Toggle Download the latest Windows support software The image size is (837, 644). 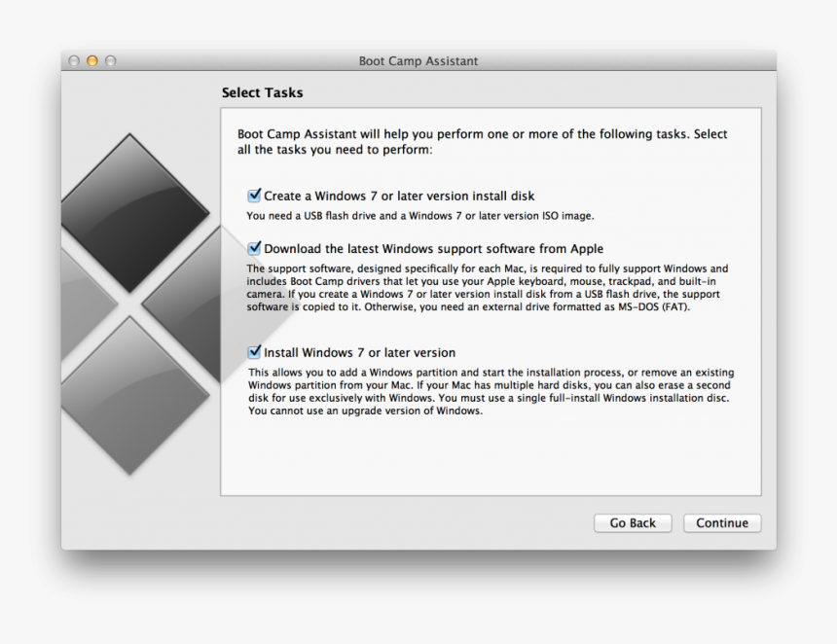[x=254, y=248]
